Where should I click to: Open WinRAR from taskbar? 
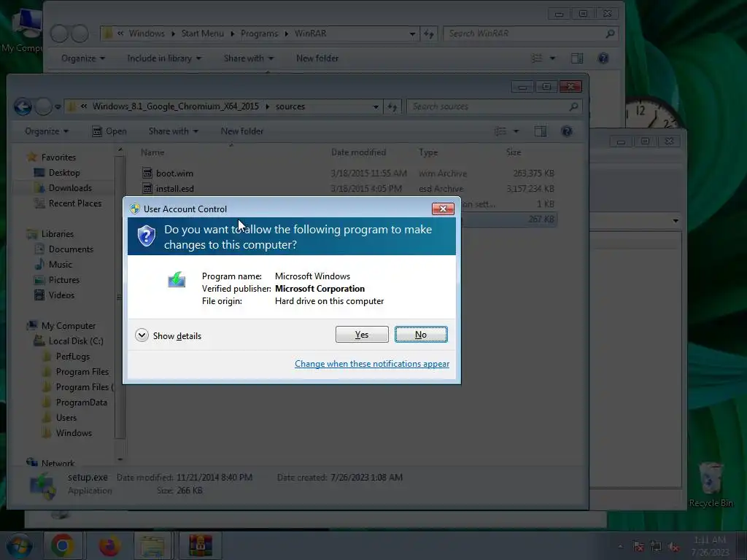(201, 545)
